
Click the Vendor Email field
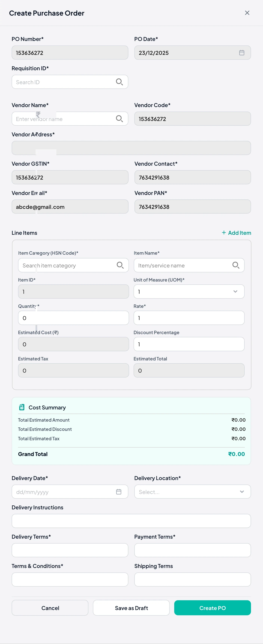(70, 207)
